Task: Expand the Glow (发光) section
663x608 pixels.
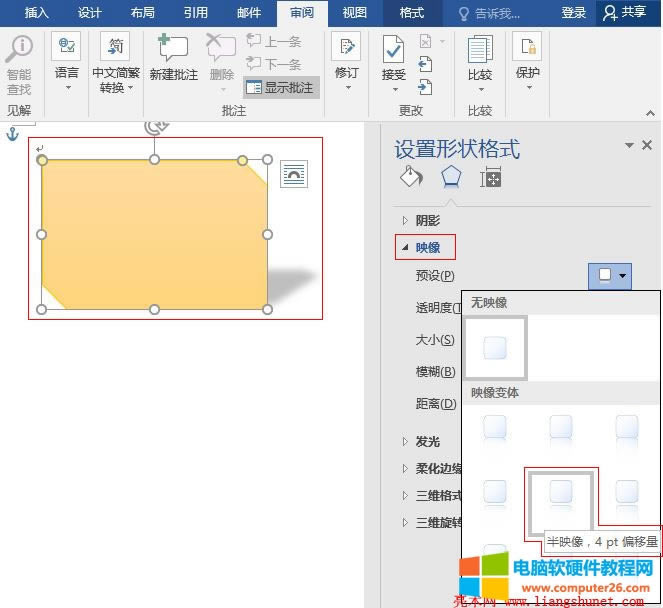Action: coord(427,441)
